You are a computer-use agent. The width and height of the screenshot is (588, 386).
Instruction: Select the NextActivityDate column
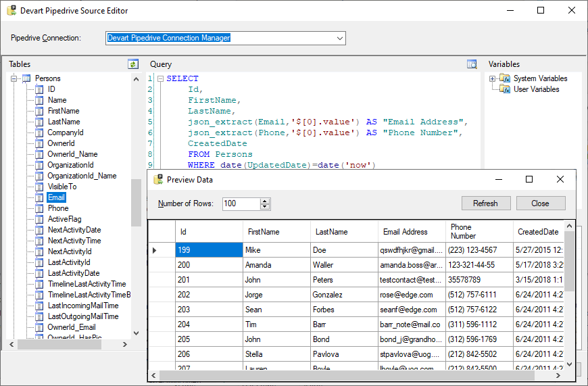tap(74, 230)
